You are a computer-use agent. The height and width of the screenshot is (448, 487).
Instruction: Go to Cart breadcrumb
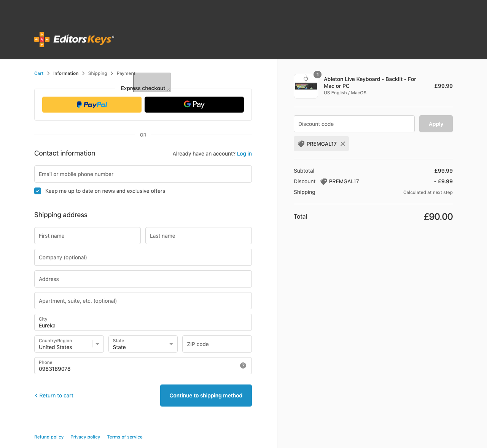pos(39,73)
